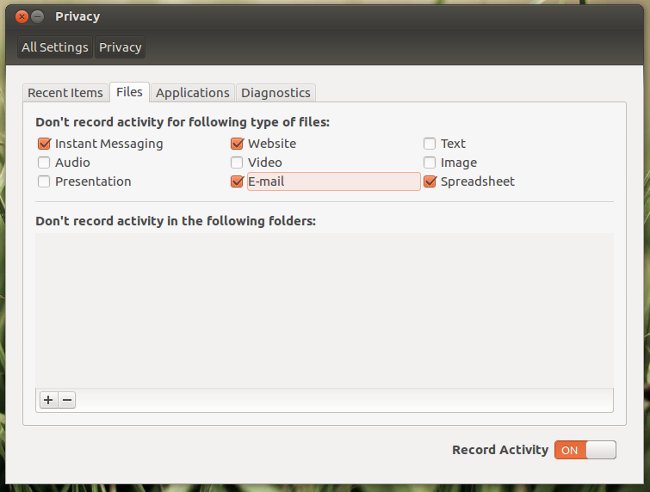Turn off the Record Activity switch

coord(585,450)
